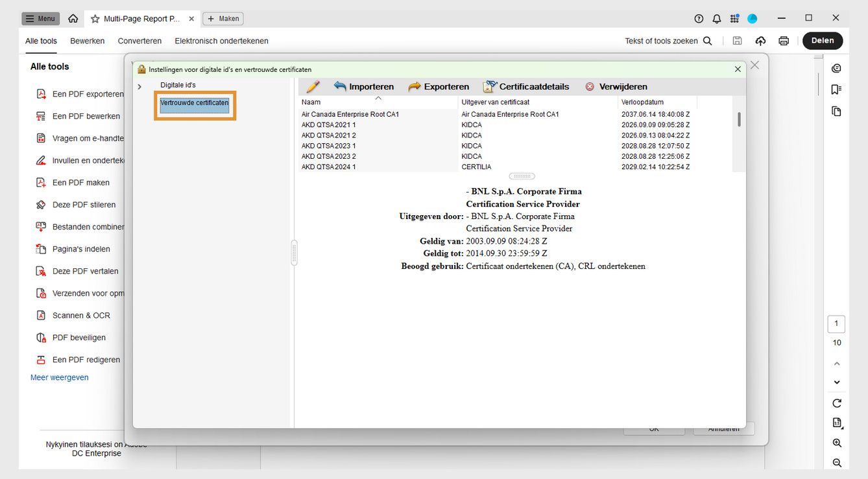Switch to the Converteren tab

point(139,41)
